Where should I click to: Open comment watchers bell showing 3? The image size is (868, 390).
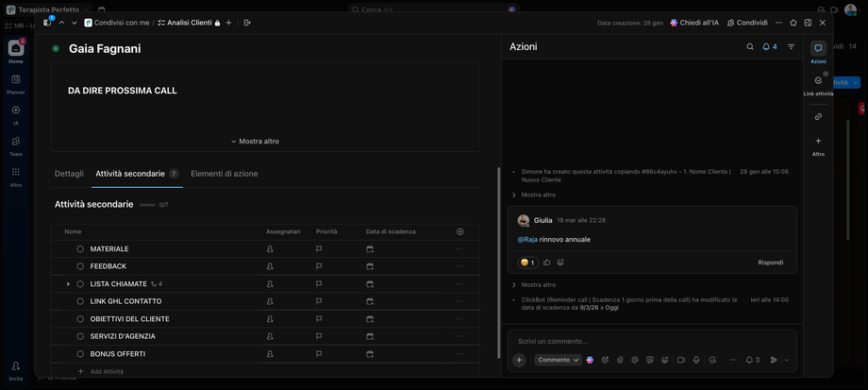coord(752,360)
